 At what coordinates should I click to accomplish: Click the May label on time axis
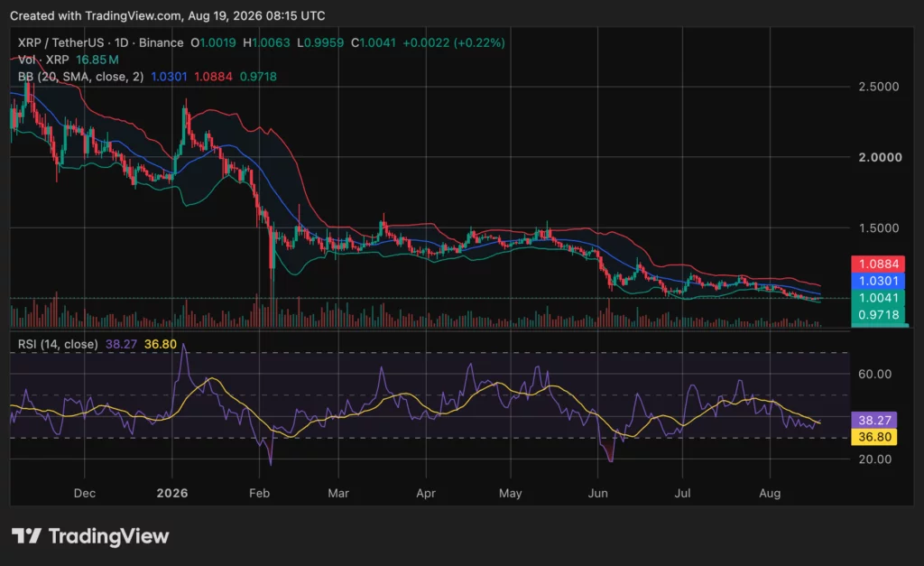point(511,493)
